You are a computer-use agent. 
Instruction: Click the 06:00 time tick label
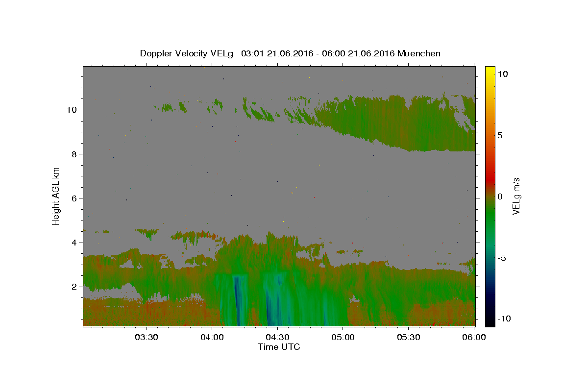pyautogui.click(x=474, y=338)
